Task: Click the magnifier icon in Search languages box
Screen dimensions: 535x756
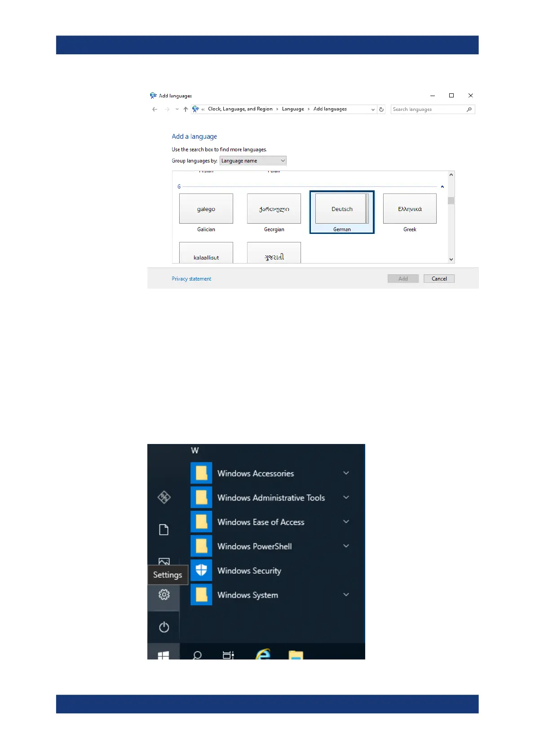Action: coord(469,109)
